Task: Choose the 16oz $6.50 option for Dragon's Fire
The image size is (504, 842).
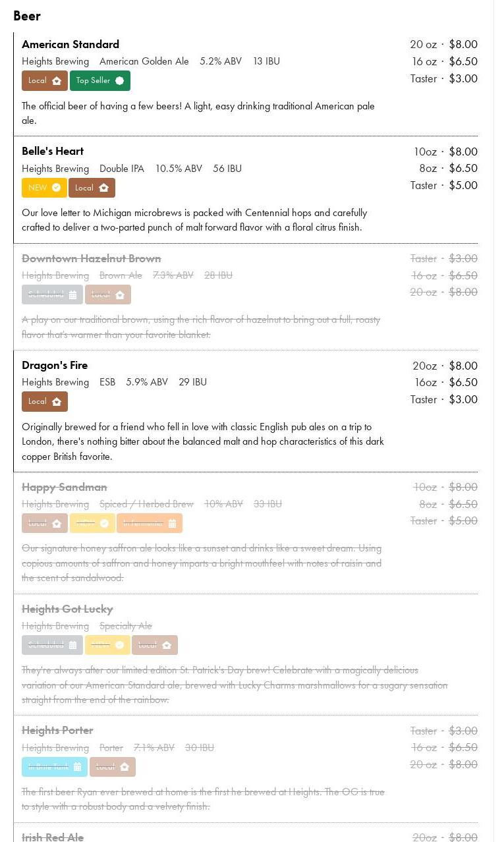Action: coord(445,382)
